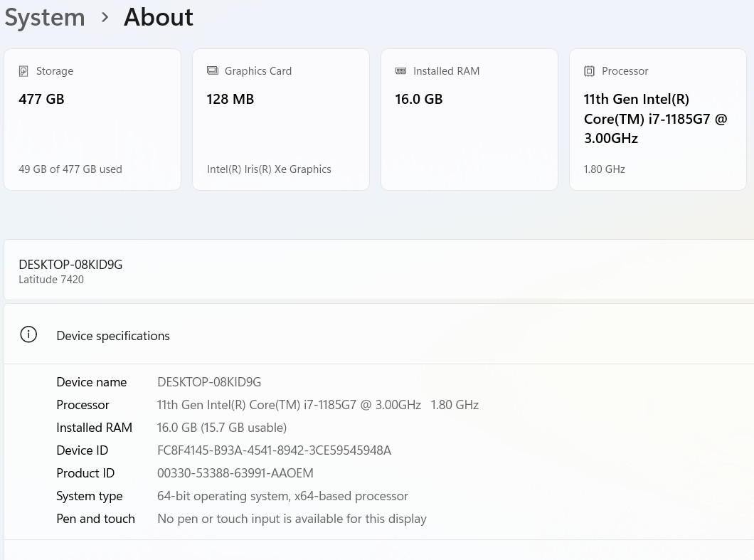Image resolution: width=754 pixels, height=560 pixels.
Task: Select the About page heading
Action: click(158, 17)
